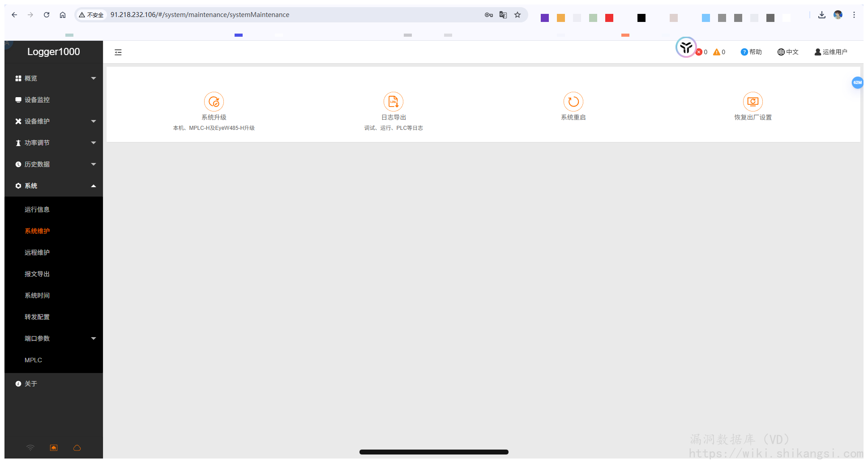Open browser downloads

(822, 15)
